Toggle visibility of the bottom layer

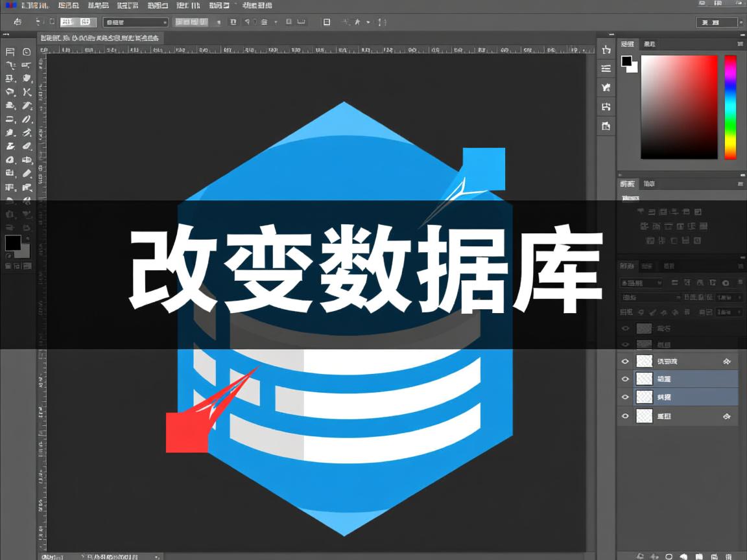coord(625,416)
